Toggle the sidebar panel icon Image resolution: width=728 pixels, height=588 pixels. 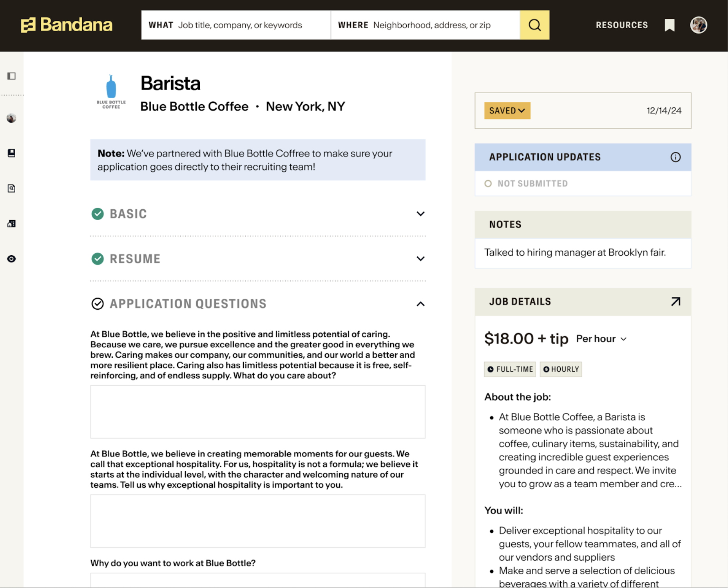[x=11, y=76]
